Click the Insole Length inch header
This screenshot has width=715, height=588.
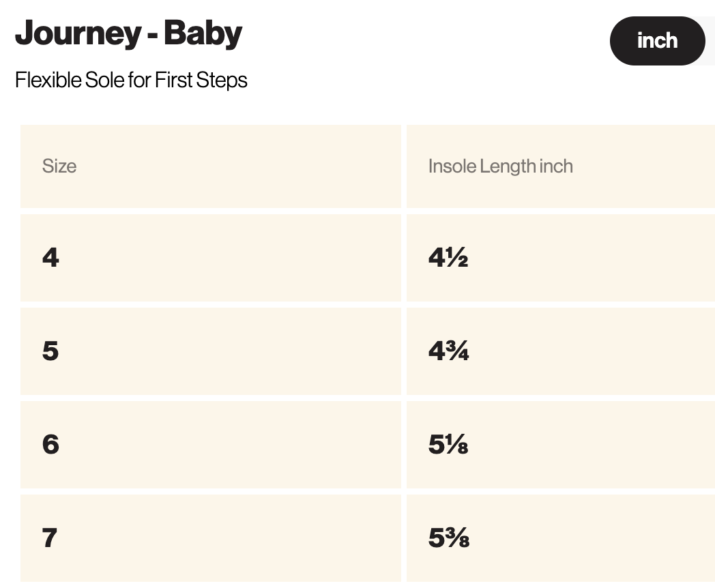coord(561,166)
